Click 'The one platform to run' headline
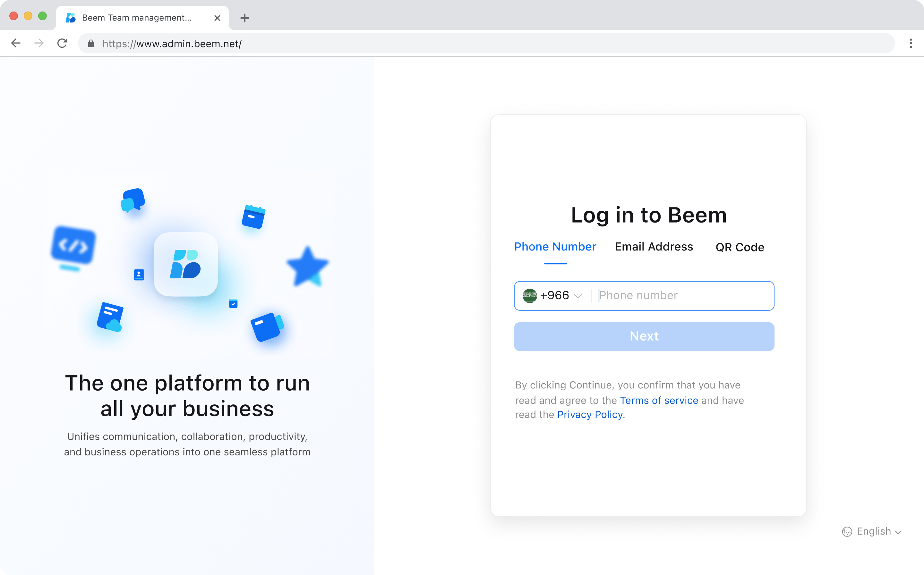The width and height of the screenshot is (924, 575). coord(187,383)
